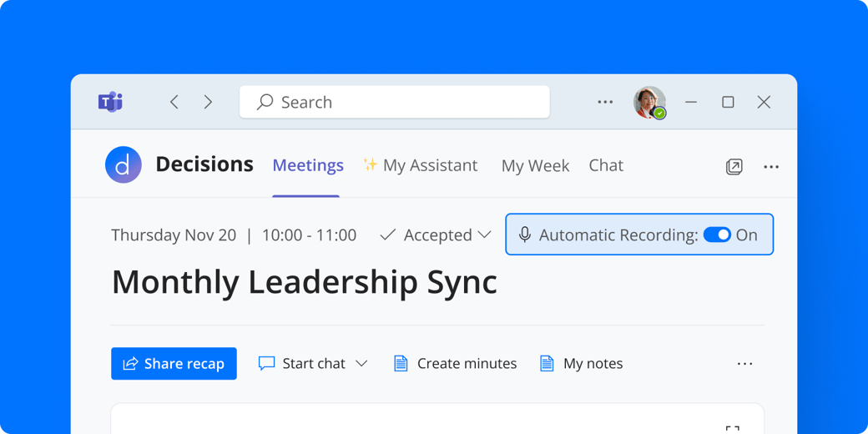Click the sparkle icon beside My Assistant

371,164
